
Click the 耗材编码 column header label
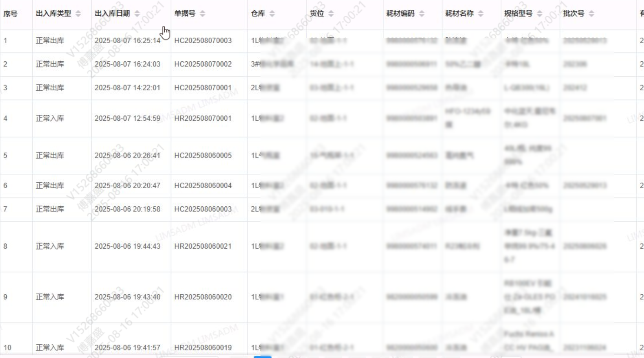pyautogui.click(x=400, y=13)
